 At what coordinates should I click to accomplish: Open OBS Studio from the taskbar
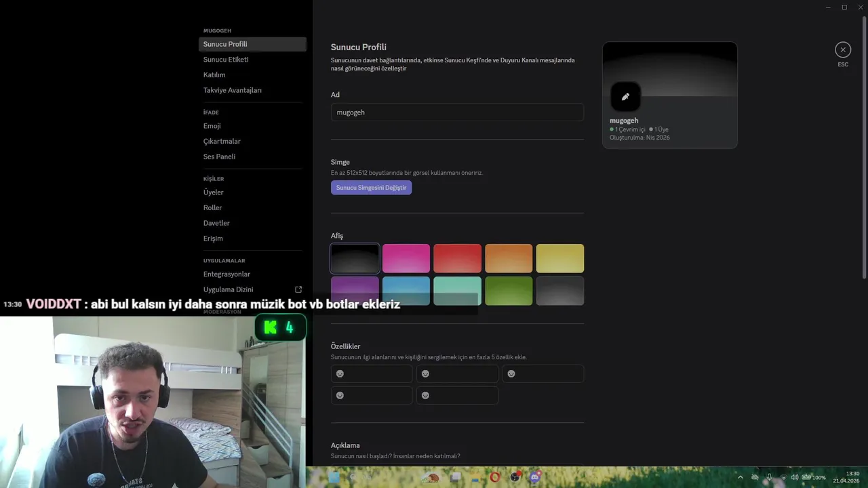point(515,477)
